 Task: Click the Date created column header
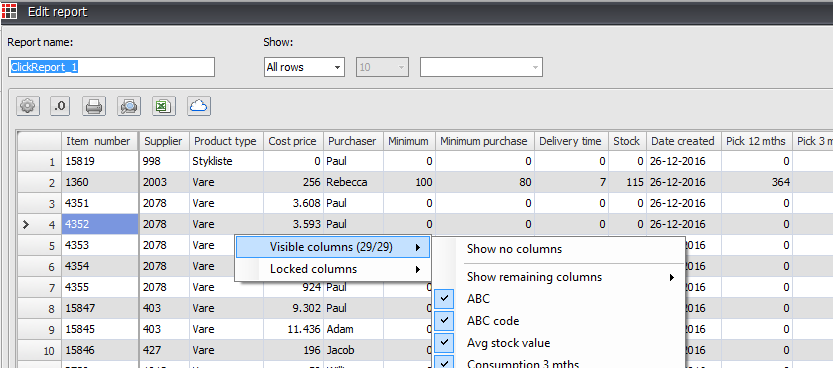(684, 141)
